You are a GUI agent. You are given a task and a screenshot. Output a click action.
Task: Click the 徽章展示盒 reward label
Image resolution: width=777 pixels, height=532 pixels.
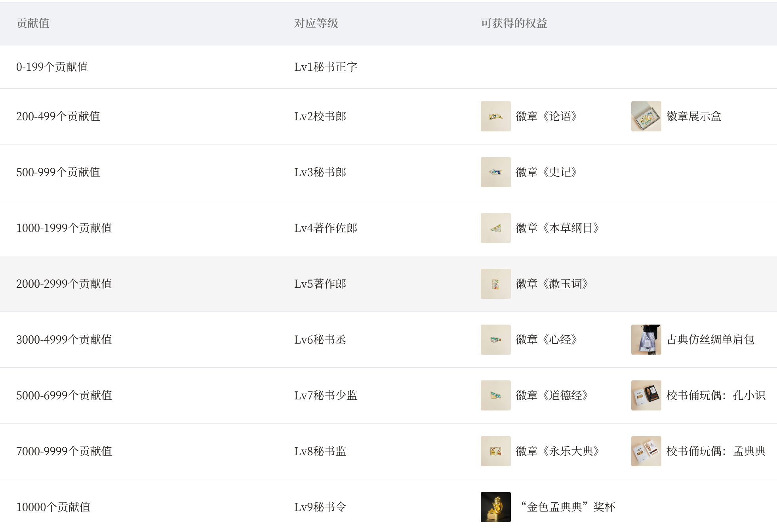(693, 116)
